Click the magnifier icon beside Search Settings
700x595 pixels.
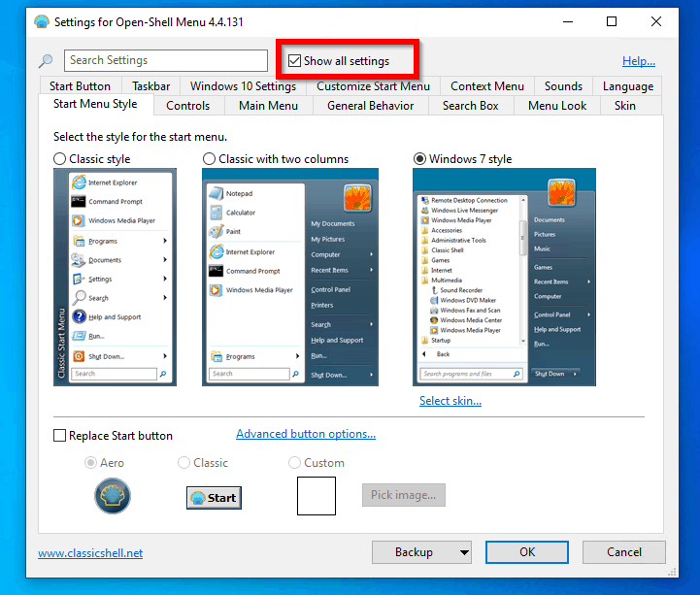46,61
